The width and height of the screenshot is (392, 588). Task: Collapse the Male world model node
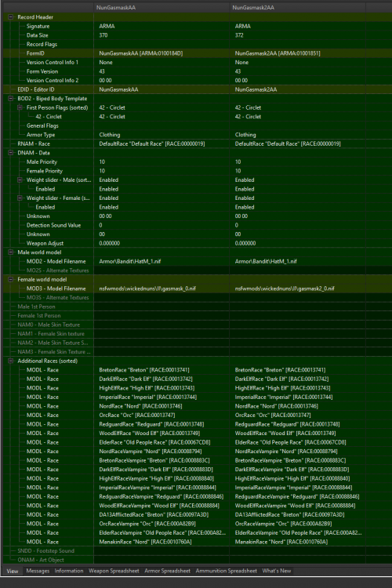tap(10, 252)
